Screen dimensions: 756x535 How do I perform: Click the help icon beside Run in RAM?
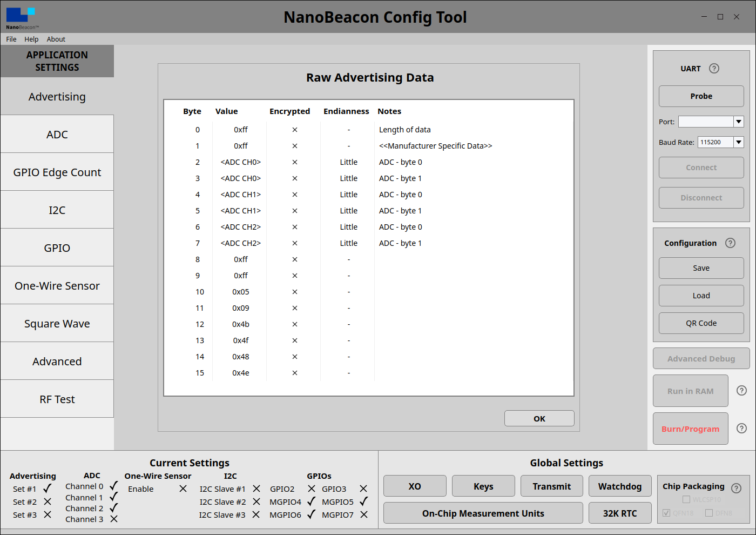[742, 391]
